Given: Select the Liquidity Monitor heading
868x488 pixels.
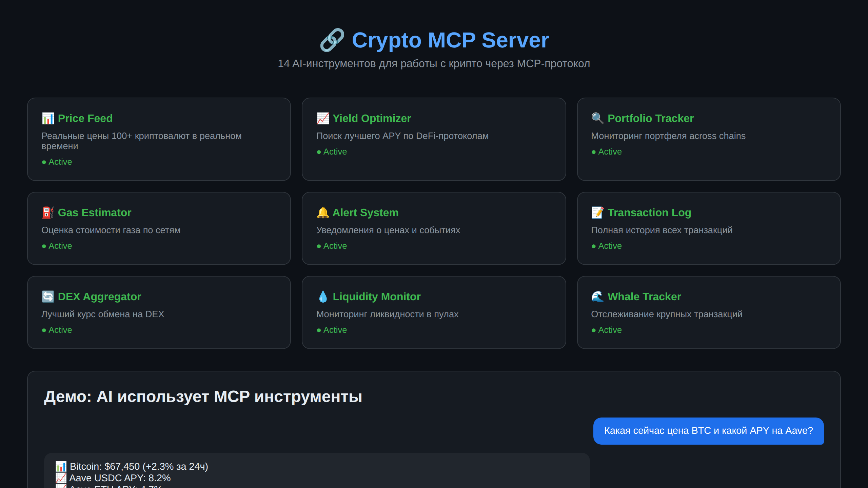Looking at the screenshot, I should (x=376, y=297).
